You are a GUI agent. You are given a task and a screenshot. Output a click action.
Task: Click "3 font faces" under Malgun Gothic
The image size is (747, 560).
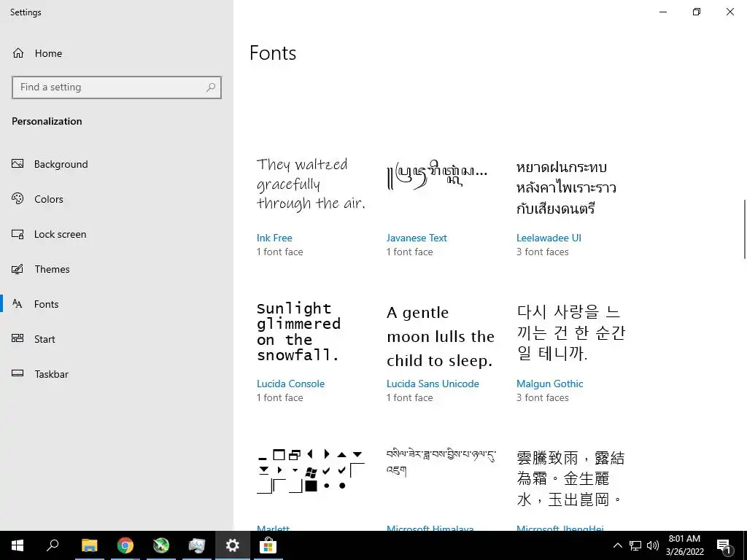[x=543, y=397]
